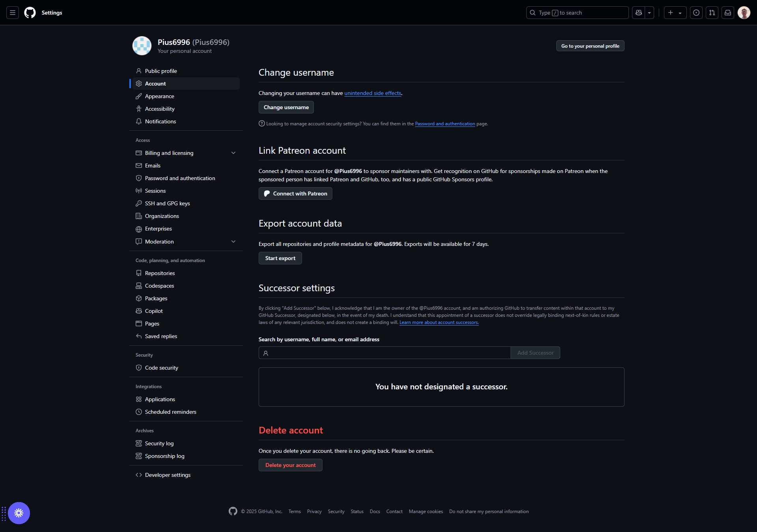757x532 pixels.
Task: Open the Security footer link
Action: (336, 512)
